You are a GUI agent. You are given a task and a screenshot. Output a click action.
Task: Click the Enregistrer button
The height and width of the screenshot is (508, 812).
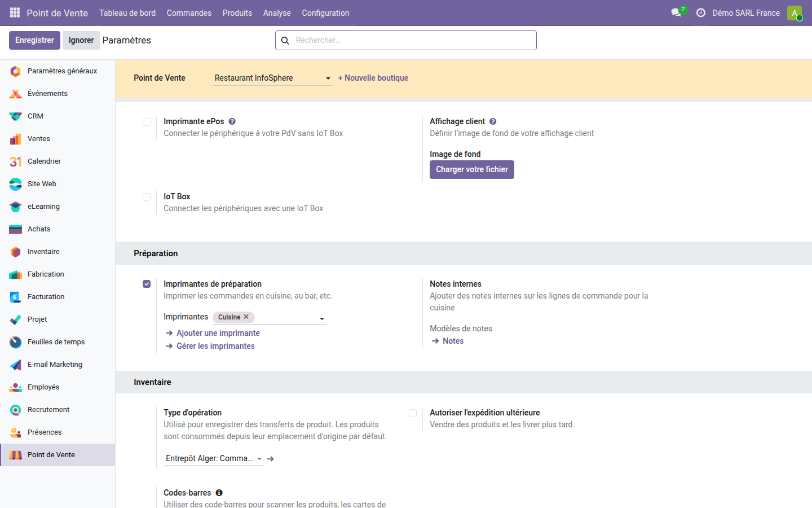click(34, 40)
